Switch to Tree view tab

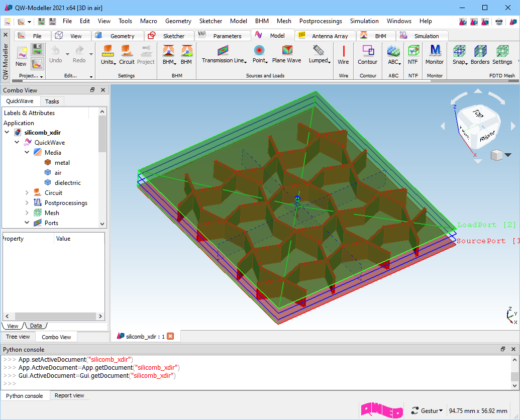coord(18,337)
